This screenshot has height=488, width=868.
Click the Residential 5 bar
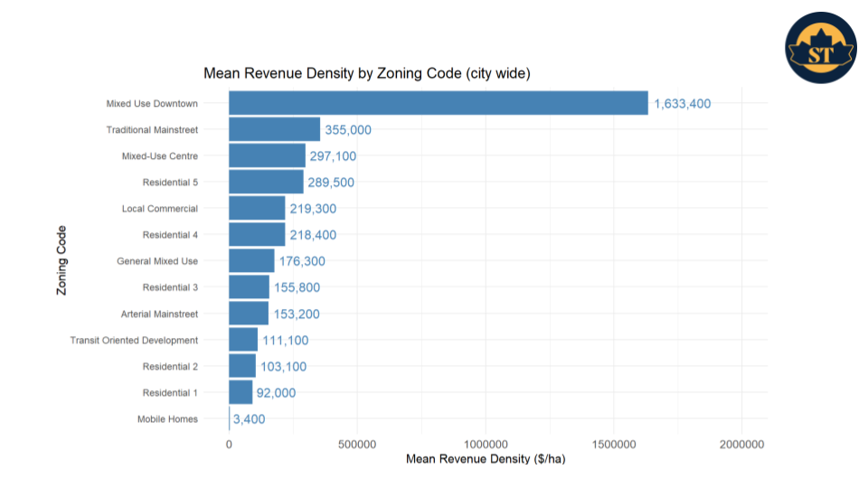point(266,182)
